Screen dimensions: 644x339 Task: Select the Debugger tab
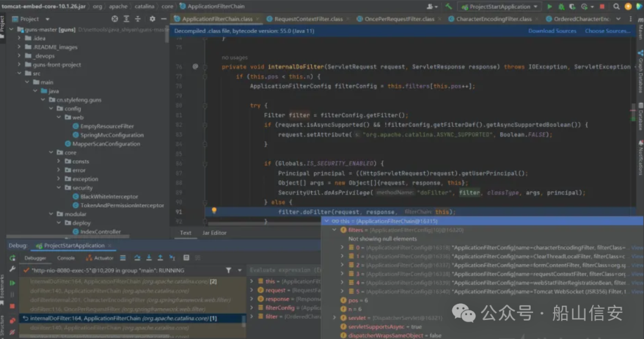point(35,258)
